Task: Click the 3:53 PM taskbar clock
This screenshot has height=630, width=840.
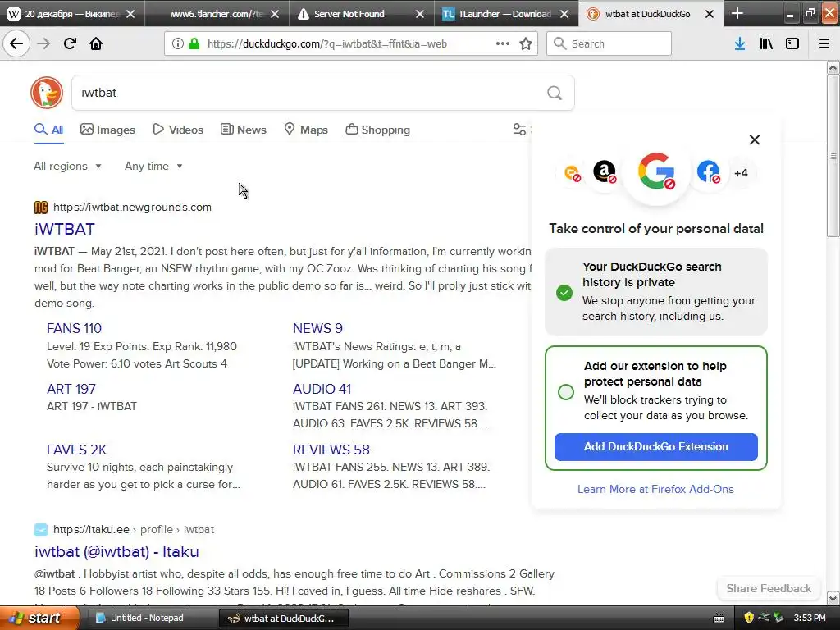Action: point(810,619)
